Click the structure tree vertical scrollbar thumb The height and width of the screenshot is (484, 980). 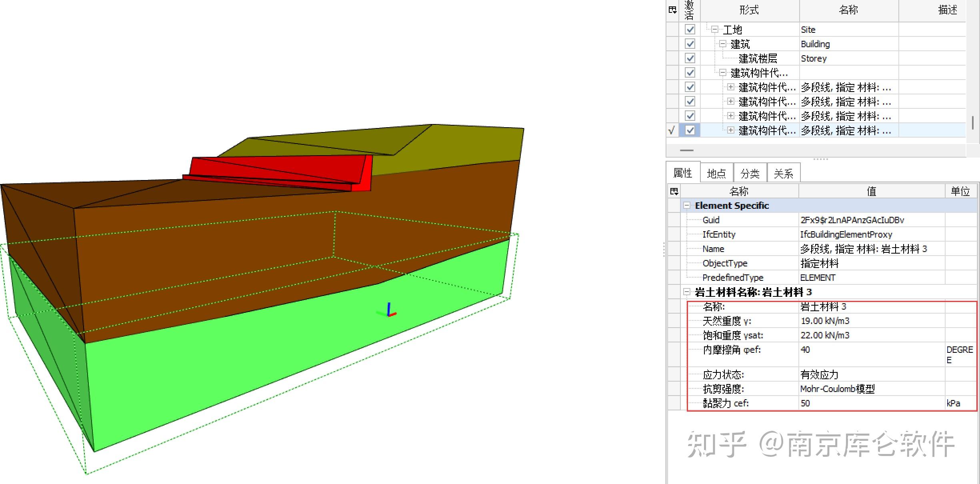click(972, 122)
